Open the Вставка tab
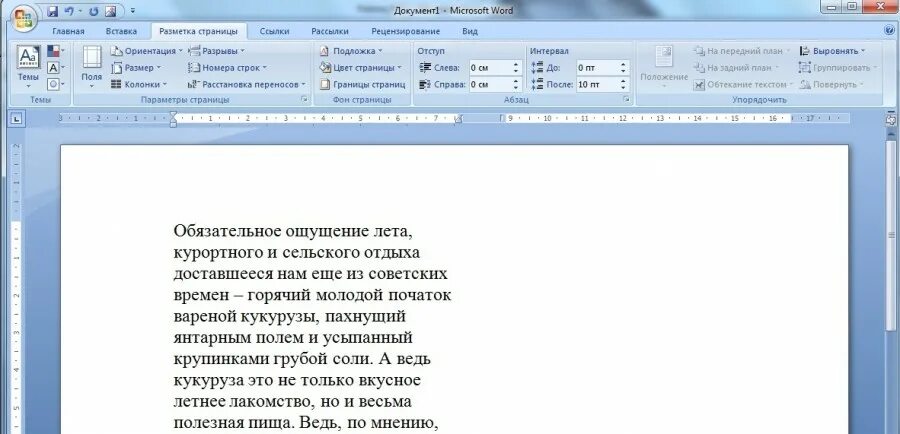Screen dimensions: 900x434 coord(121,32)
